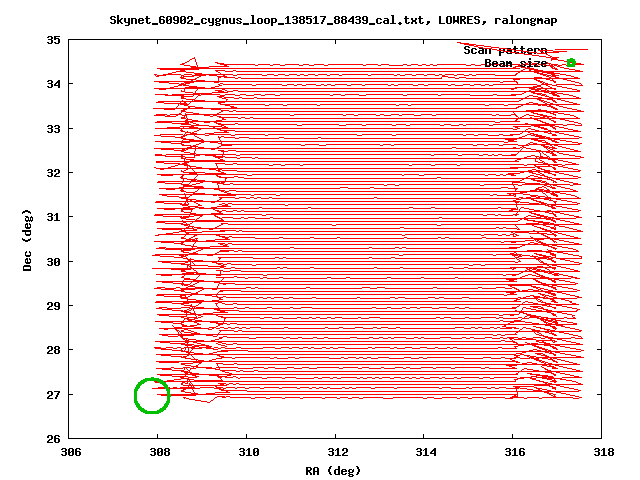
Task: Click the y-axis tick label 32
Action: (x=53, y=173)
